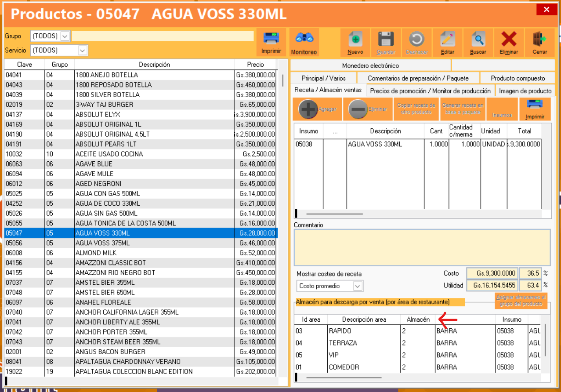Click the Insumos button
Image resolution: width=561 pixels, height=392 pixels.
502,109
